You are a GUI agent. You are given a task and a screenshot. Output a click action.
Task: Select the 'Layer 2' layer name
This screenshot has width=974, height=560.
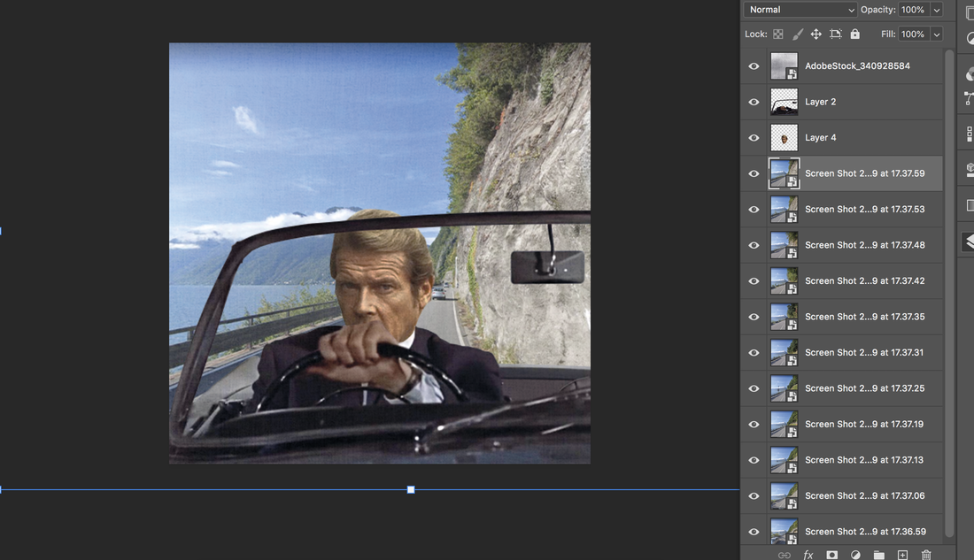click(821, 102)
